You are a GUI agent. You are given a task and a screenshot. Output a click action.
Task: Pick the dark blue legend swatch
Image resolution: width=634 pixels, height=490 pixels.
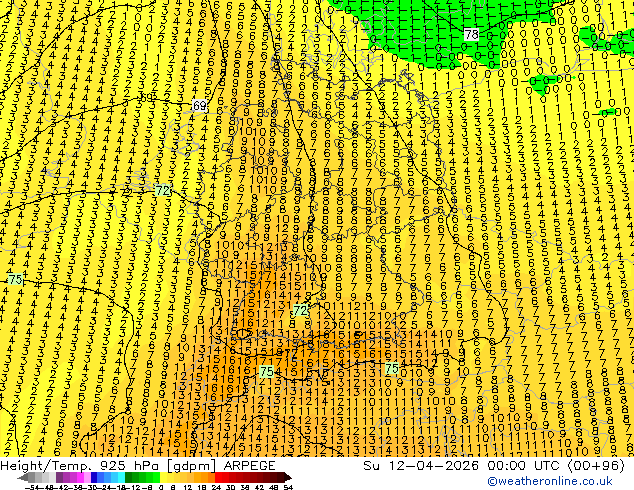[94, 477]
